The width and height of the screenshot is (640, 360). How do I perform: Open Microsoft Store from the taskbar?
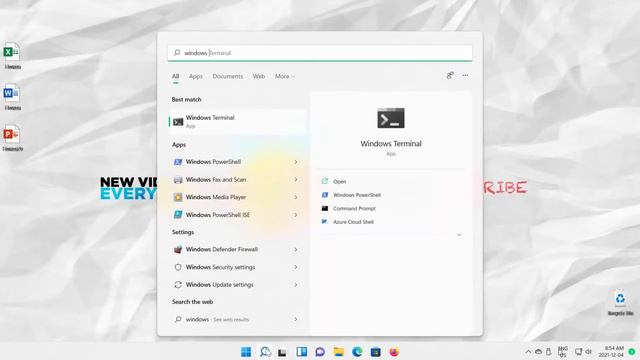[376, 352]
